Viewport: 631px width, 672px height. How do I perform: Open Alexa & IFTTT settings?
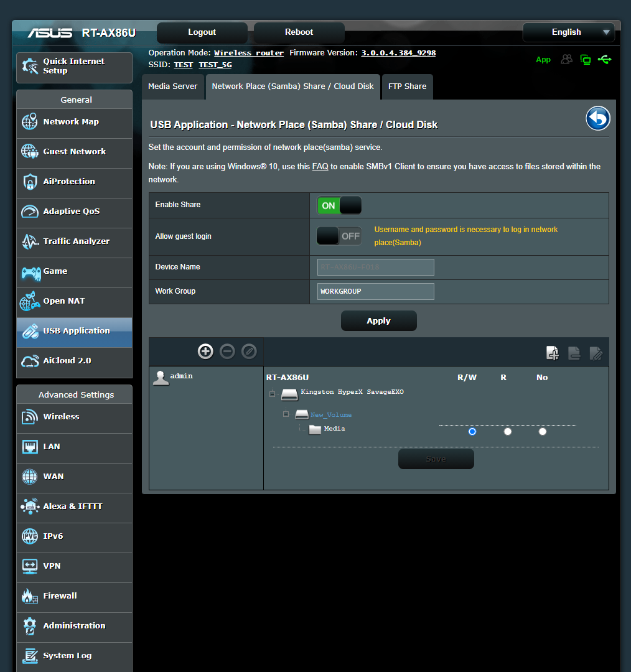tap(74, 508)
